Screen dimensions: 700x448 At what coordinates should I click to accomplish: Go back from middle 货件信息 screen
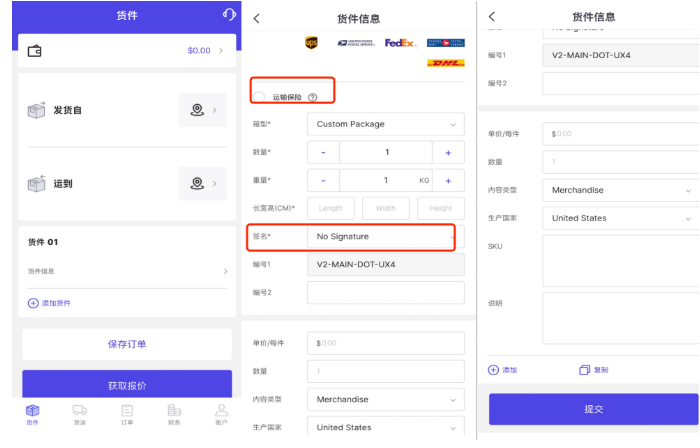256,18
